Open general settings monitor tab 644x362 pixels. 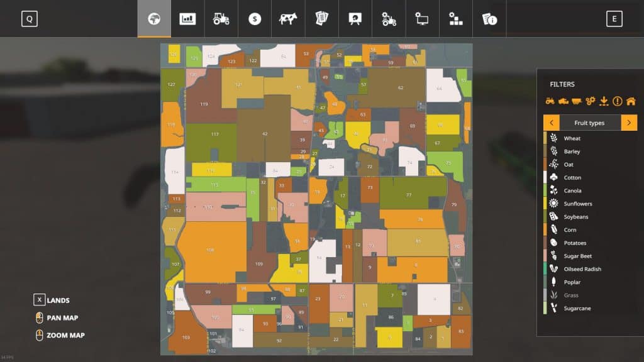point(422,19)
